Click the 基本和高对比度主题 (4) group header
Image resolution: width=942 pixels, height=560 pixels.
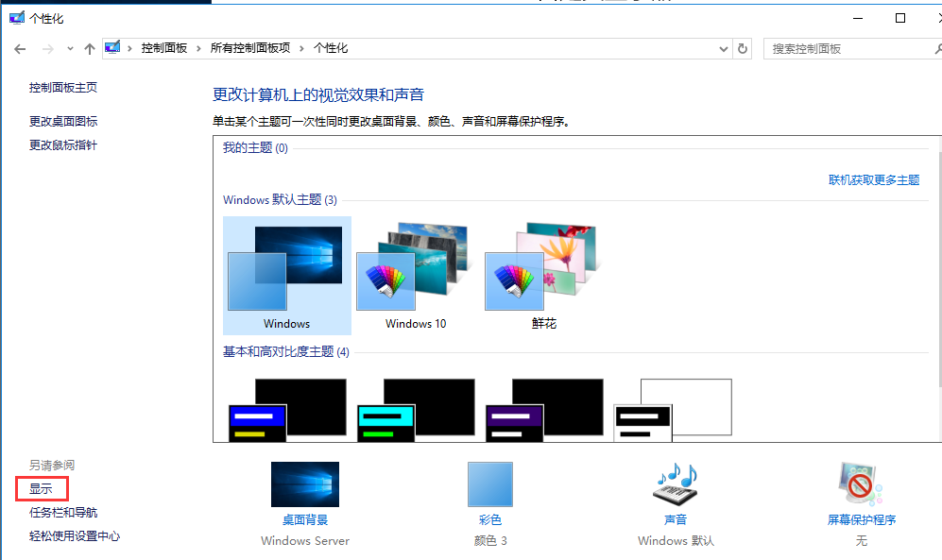click(286, 351)
